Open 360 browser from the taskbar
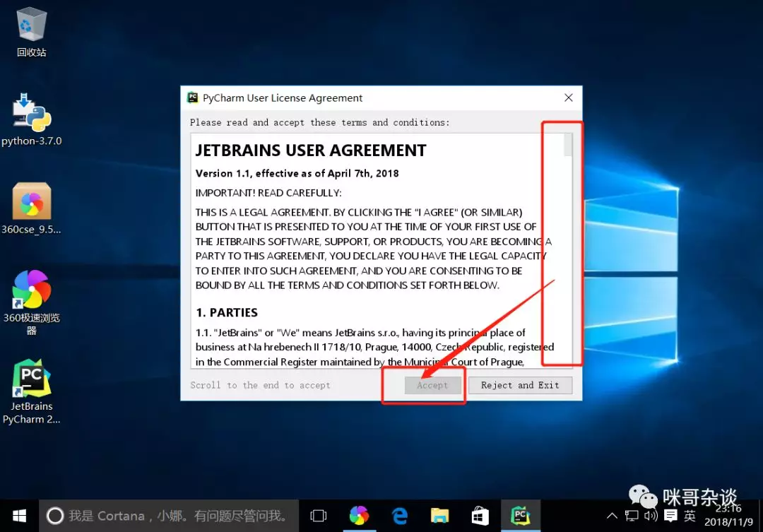 (359, 516)
